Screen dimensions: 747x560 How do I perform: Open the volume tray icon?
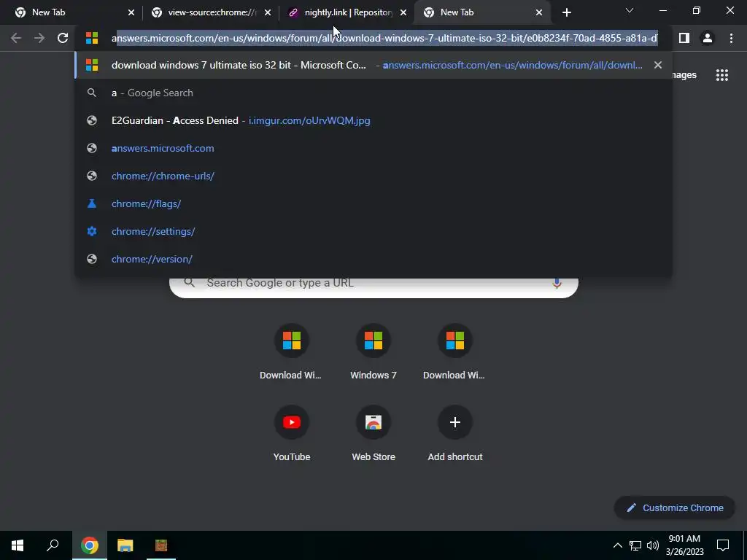(653, 545)
